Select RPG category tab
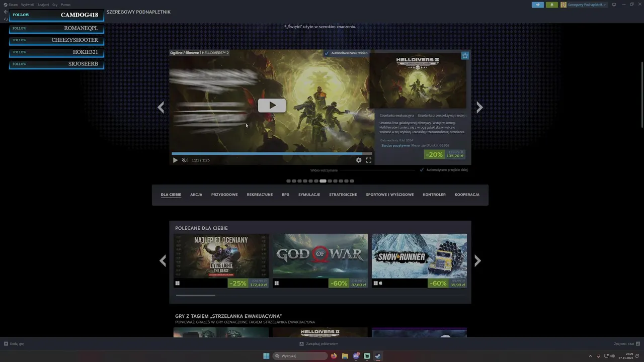 285,195
